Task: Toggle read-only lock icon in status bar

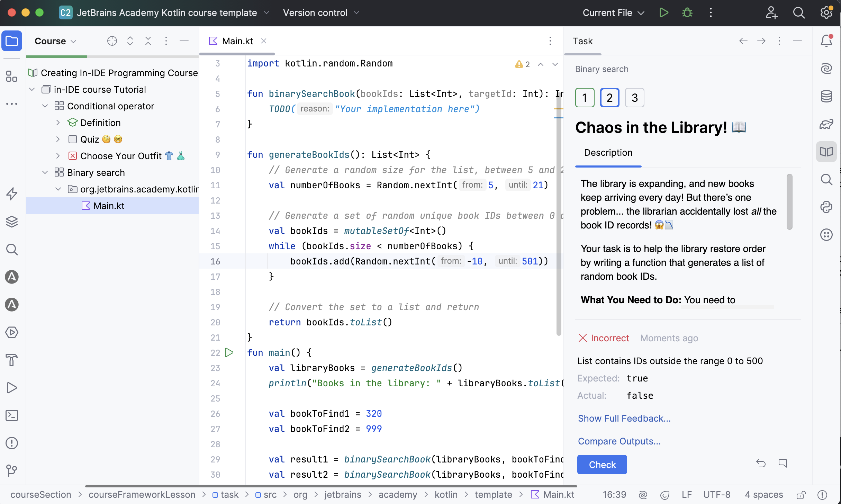Action: pos(801,495)
